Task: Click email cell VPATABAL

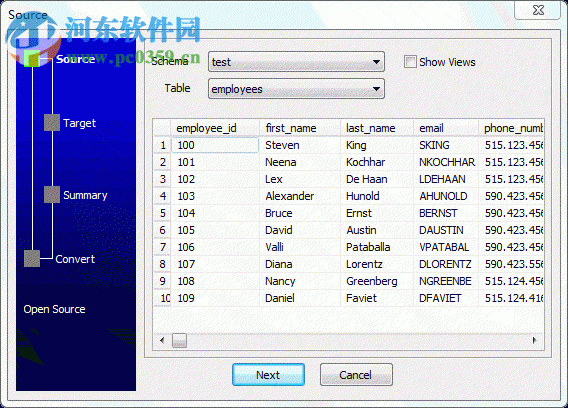Action: click(446, 247)
